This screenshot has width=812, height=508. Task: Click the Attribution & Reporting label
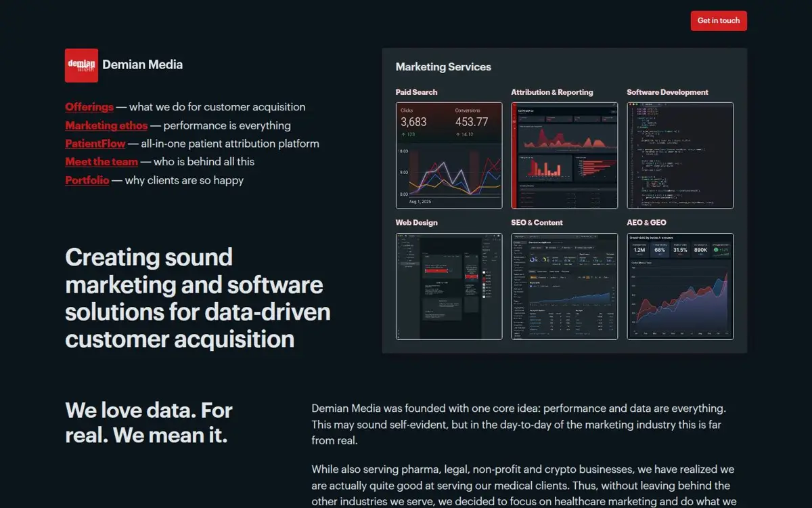(552, 92)
